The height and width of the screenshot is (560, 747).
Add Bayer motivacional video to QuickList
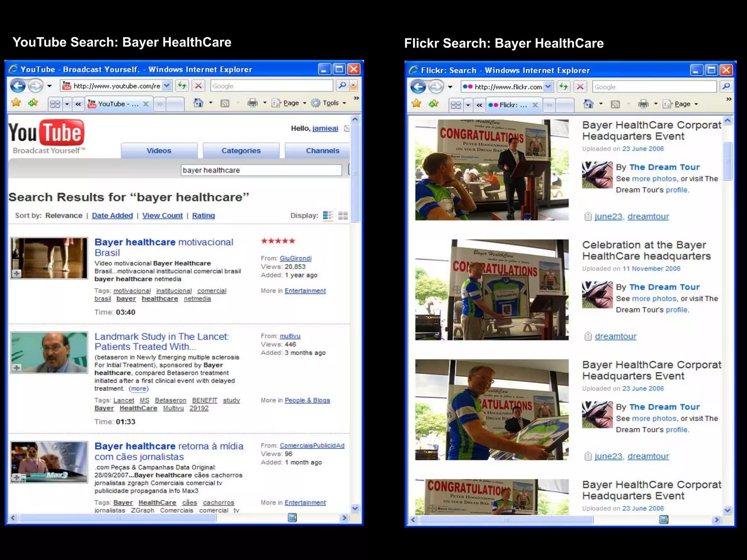tap(17, 273)
